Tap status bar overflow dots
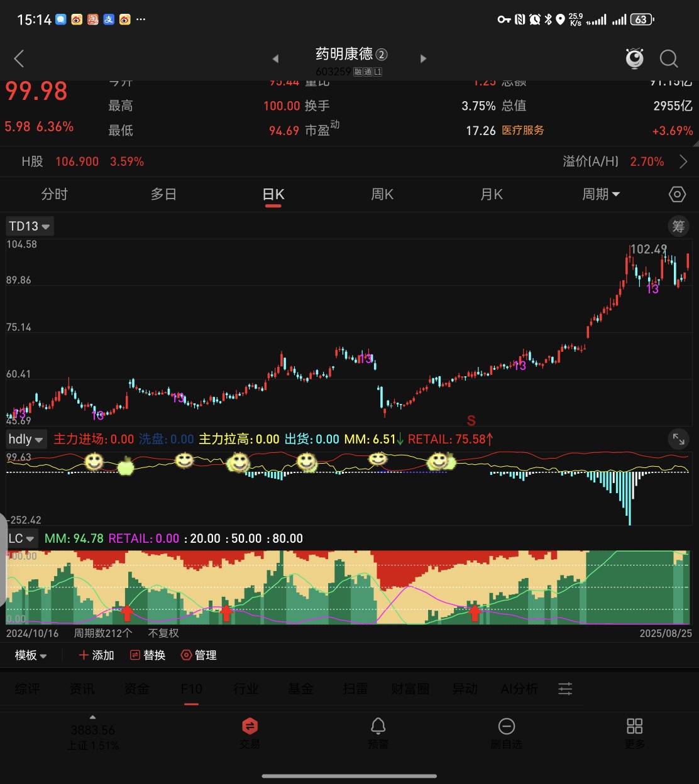 [141, 19]
